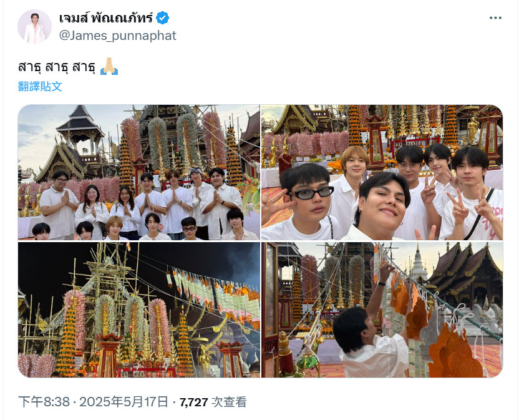
Task: Open the group prayer photo at temple
Action: pos(138,172)
